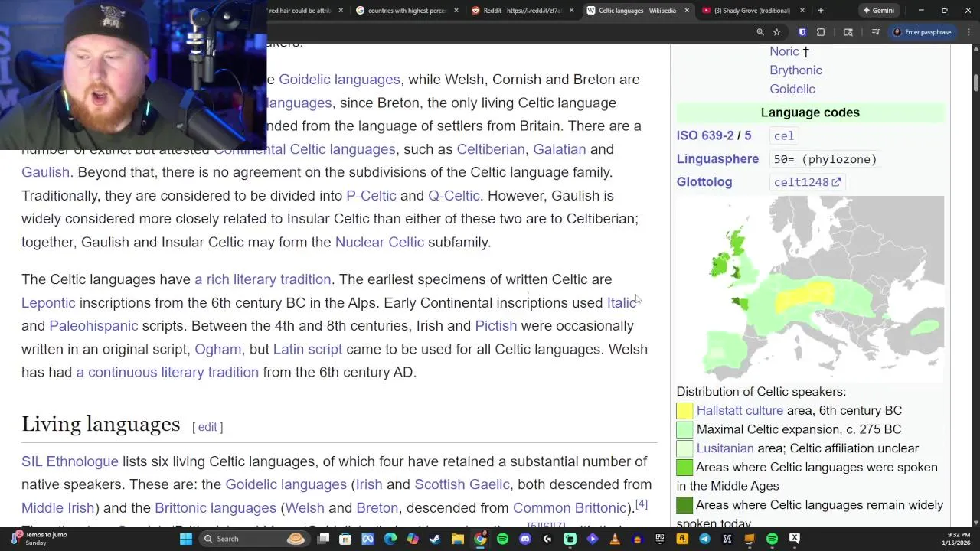Enlarge the Celtic distribution map image

coord(810,288)
